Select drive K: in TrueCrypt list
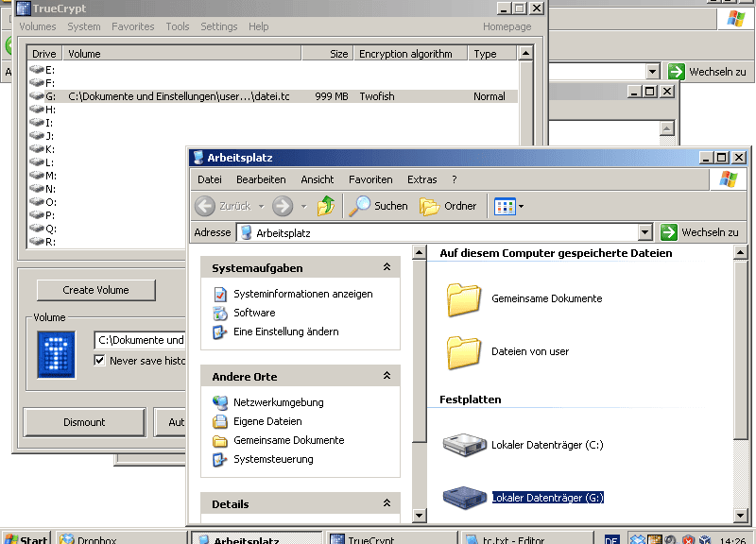Viewport: 756px width, 544px height. coord(43,149)
